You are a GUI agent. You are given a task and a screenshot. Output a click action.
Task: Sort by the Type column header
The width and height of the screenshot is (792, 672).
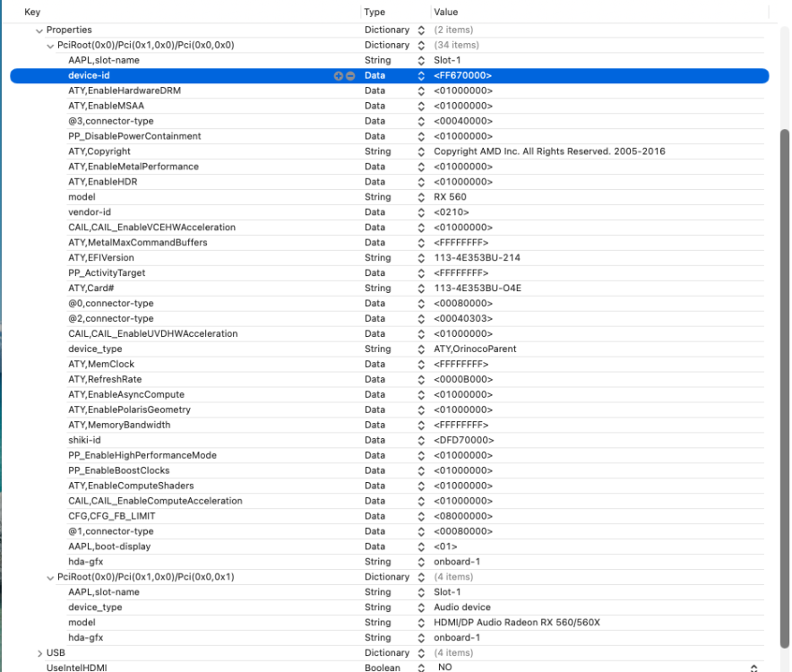[374, 13]
